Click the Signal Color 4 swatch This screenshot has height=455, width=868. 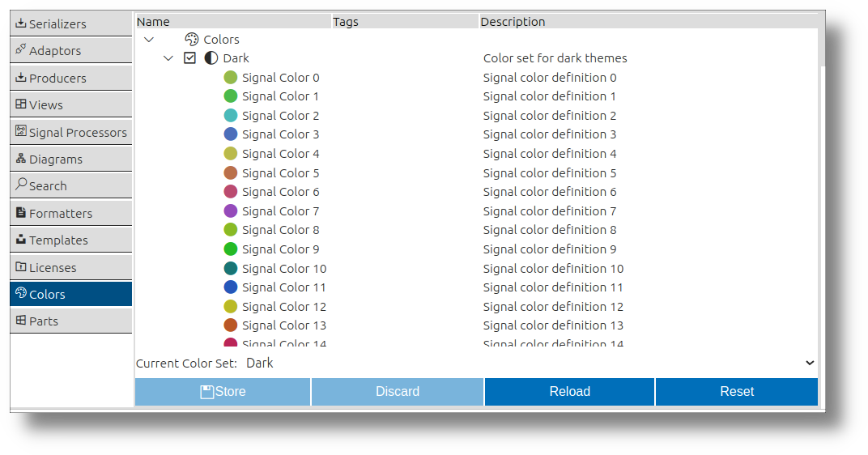(231, 154)
